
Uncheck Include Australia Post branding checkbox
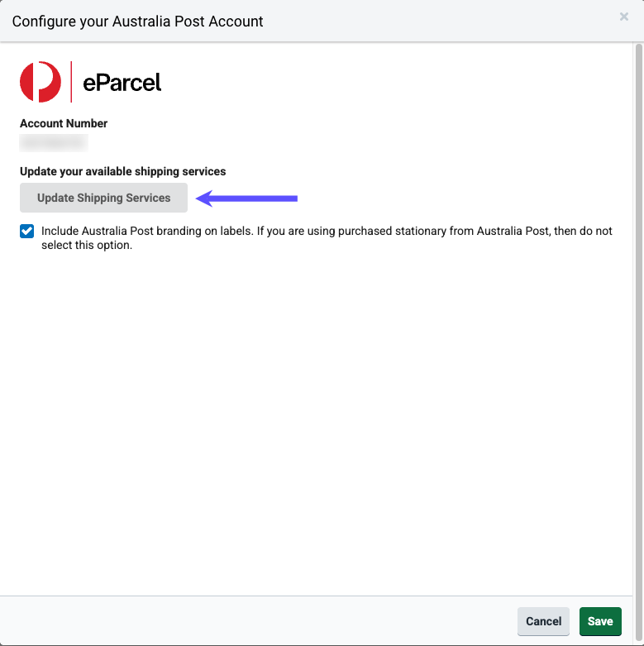[x=26, y=231]
